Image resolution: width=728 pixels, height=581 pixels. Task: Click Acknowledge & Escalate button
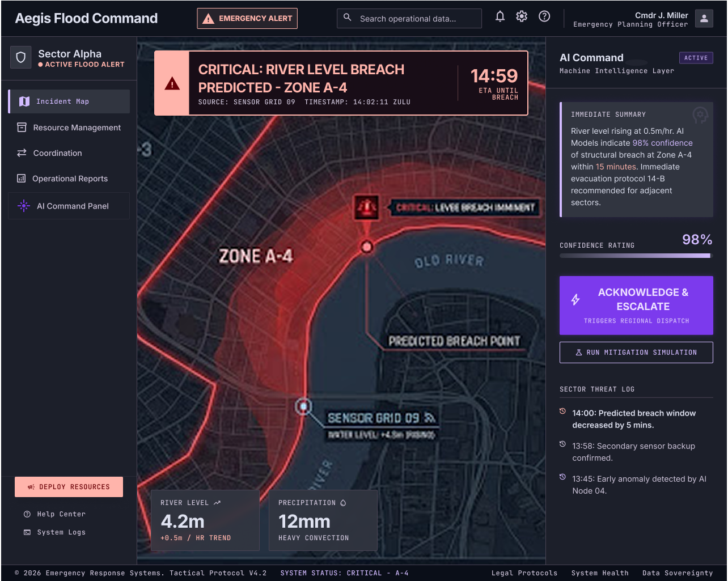636,306
